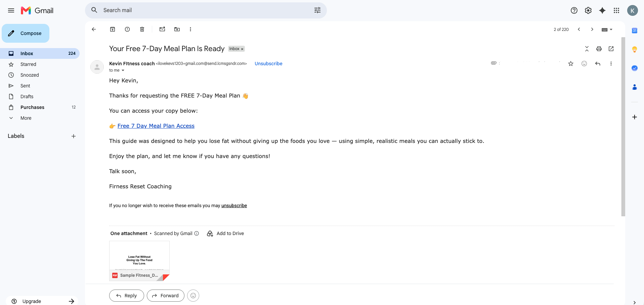
Task: Collapse all messages in the conversation
Action: coord(587,49)
